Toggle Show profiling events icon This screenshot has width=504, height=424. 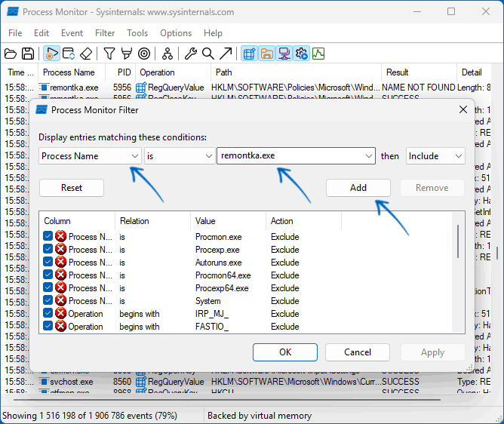point(318,54)
